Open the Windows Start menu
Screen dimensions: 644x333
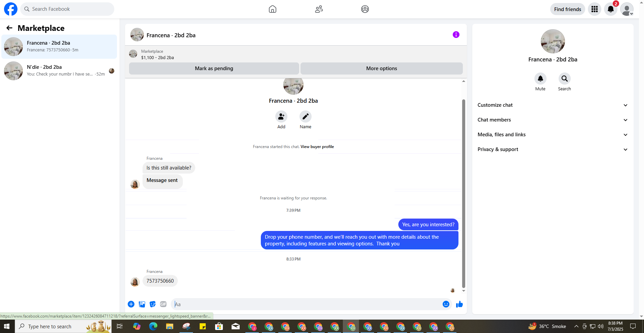[x=7, y=326]
